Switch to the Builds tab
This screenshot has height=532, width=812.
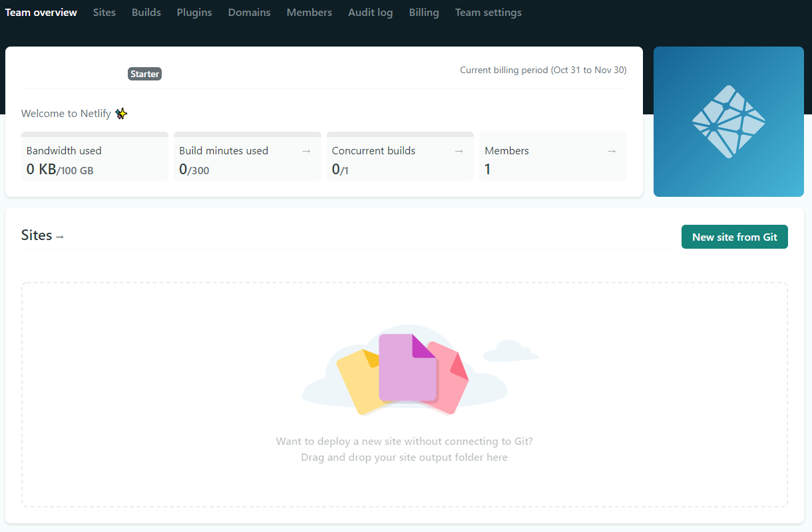pyautogui.click(x=146, y=13)
